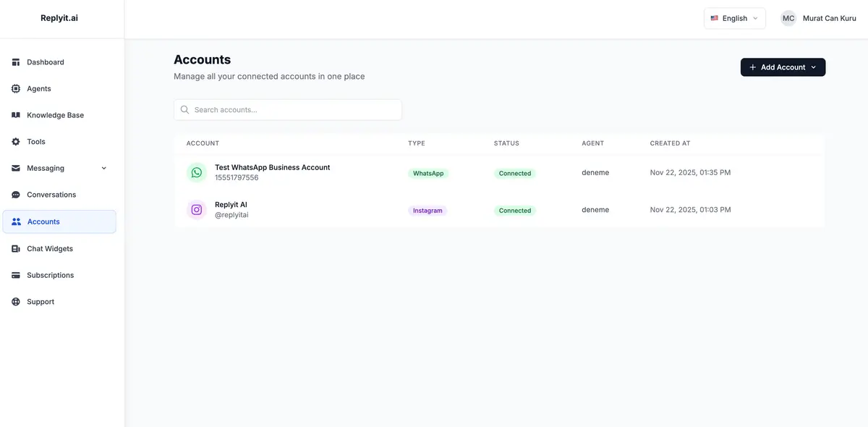This screenshot has width=868, height=427.
Task: Open the Support globe icon
Action: point(15,301)
